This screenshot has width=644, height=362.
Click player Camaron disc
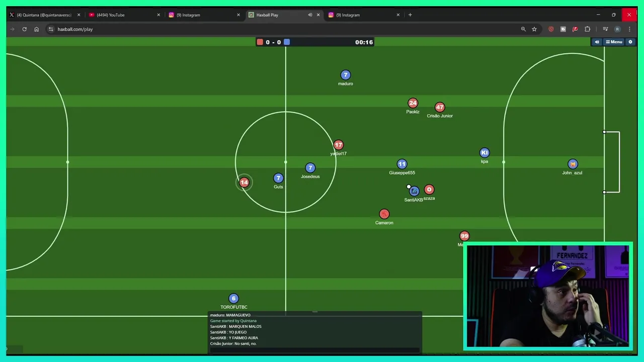tap(384, 214)
